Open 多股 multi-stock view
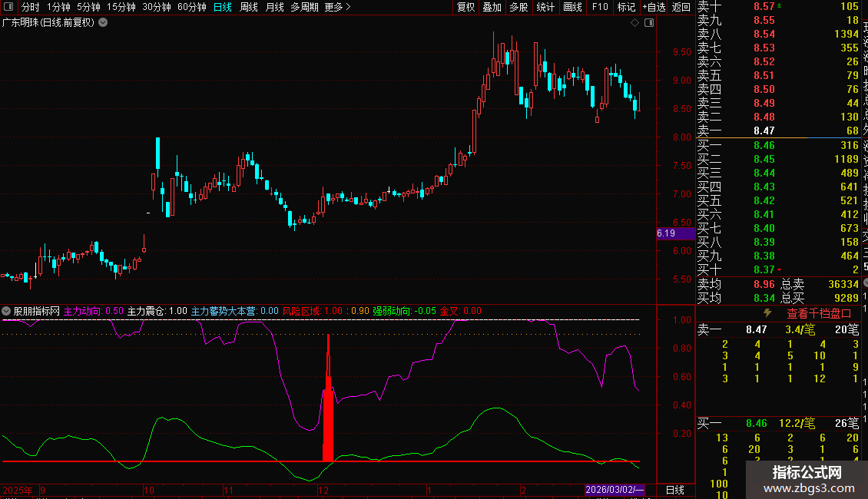Viewport: 868px width, 499px height. (518, 7)
